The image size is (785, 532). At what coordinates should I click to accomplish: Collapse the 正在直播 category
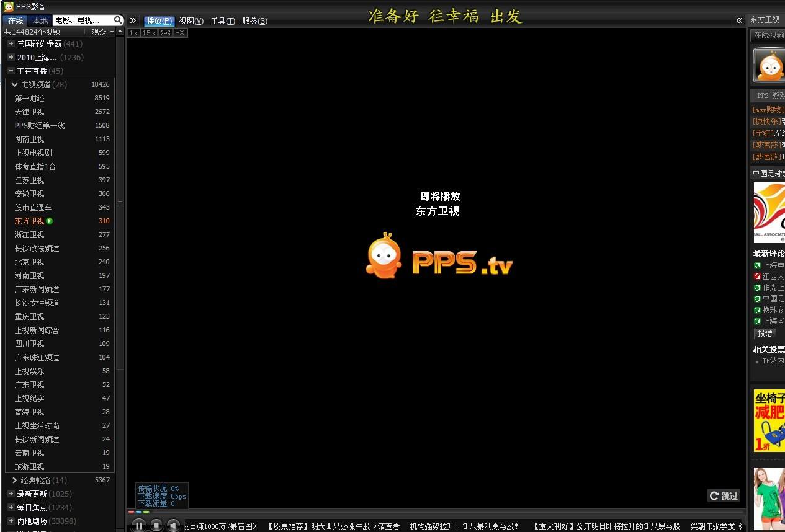click(11, 71)
